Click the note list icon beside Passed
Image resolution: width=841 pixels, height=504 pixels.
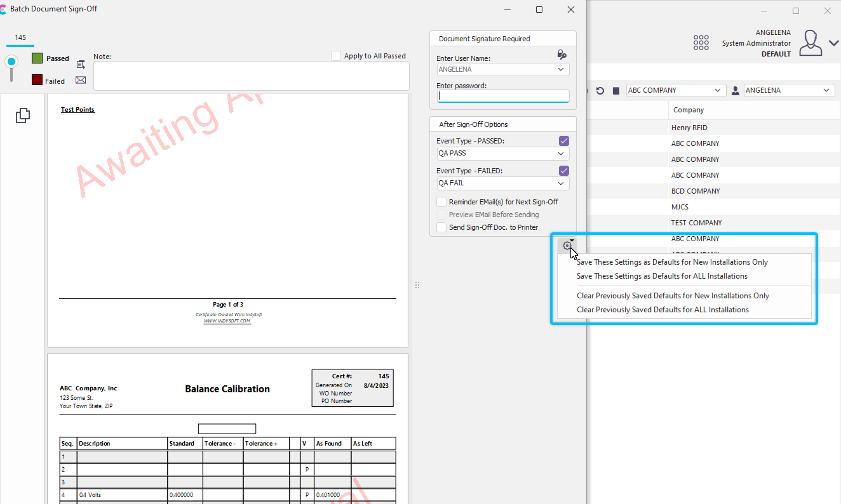click(81, 64)
